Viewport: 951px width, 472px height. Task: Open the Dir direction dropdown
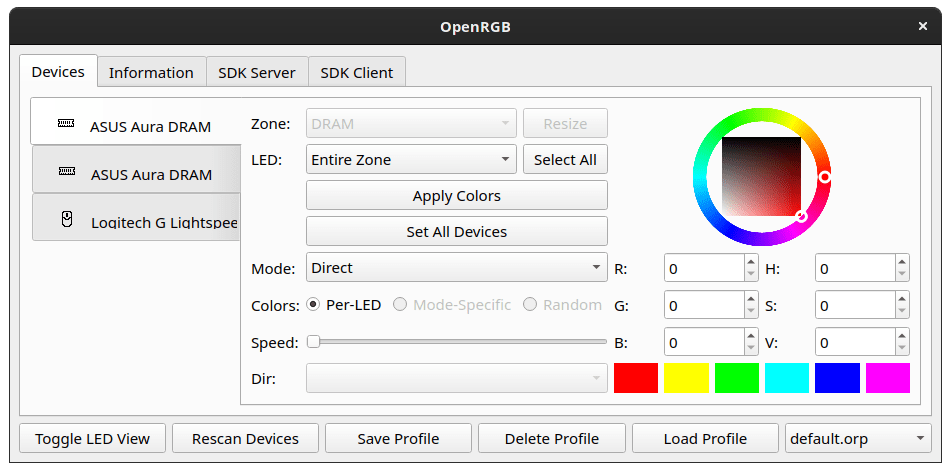[457, 379]
